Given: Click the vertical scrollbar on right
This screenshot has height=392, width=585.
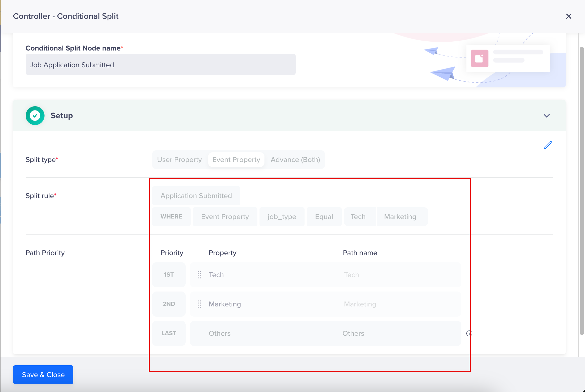Looking at the screenshot, I should [582, 191].
